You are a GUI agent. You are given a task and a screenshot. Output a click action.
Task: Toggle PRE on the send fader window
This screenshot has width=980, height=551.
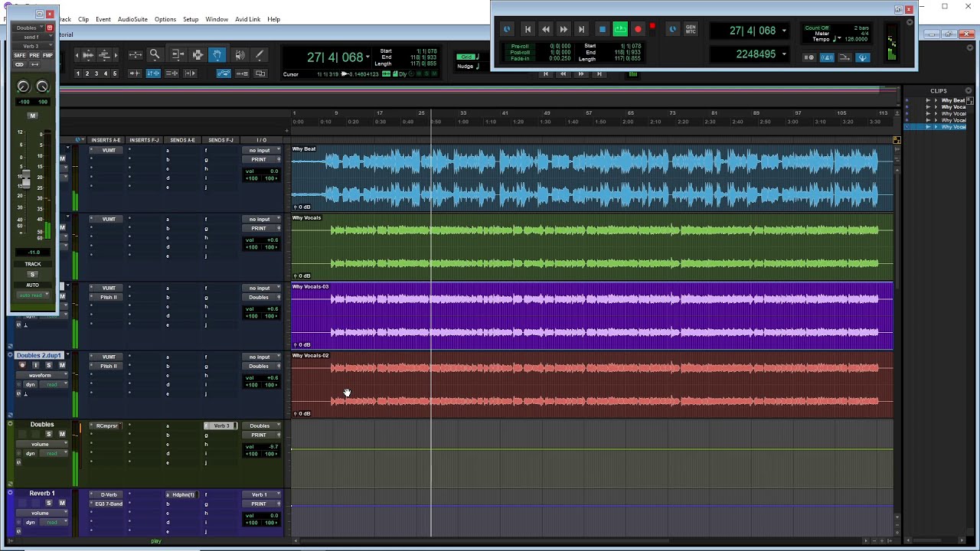pos(34,56)
